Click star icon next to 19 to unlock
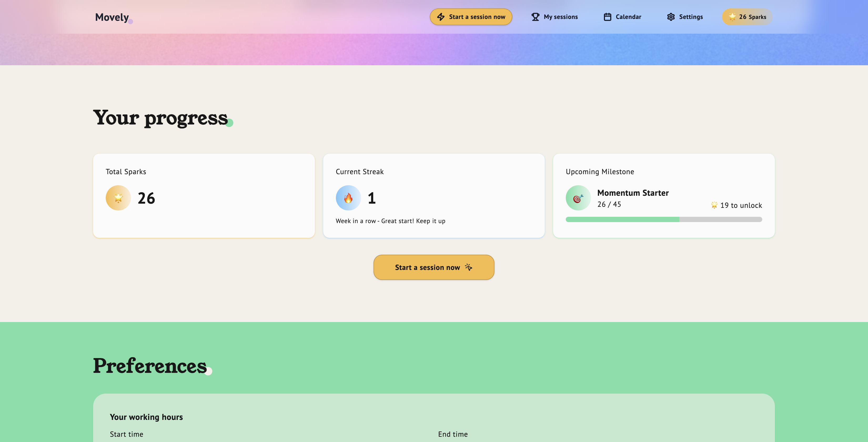This screenshot has width=868, height=442. point(714,205)
